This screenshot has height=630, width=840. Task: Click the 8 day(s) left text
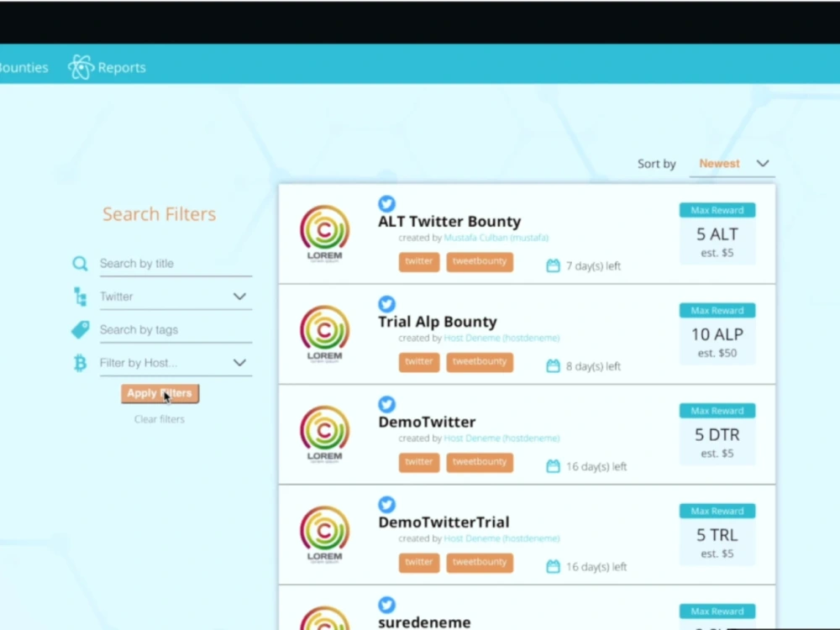pyautogui.click(x=593, y=366)
